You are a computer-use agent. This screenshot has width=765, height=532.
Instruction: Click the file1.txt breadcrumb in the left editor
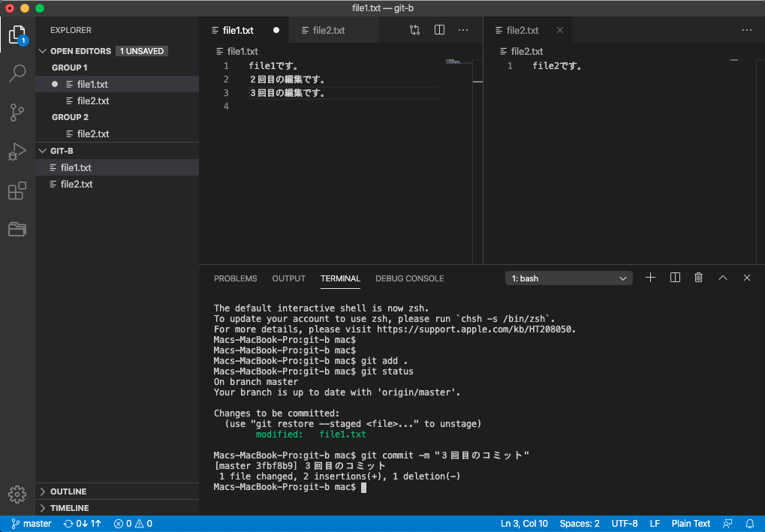(x=237, y=51)
